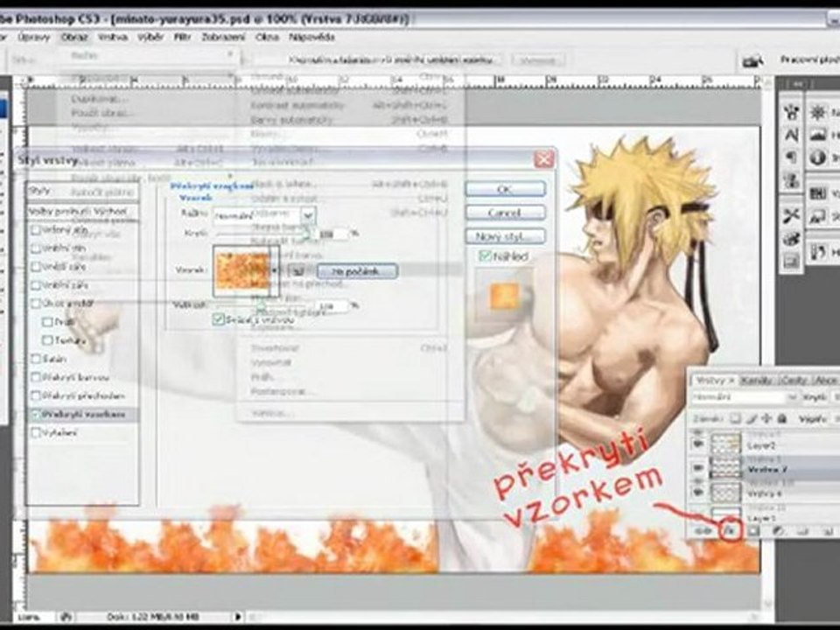Image resolution: width=840 pixels, height=630 pixels.
Task: Open the Histogram mountain icon in dock
Action: point(817,135)
